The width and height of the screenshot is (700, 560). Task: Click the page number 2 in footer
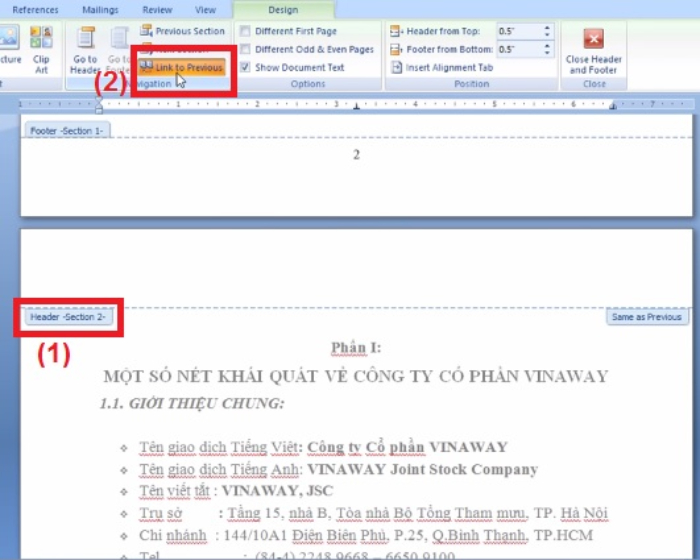pos(356,155)
